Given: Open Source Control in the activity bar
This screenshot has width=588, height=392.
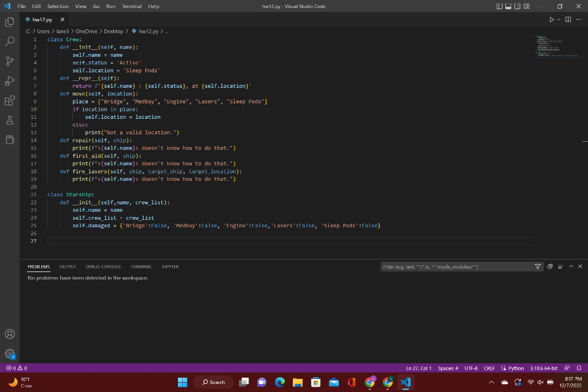Looking at the screenshot, I should click(x=9, y=61).
